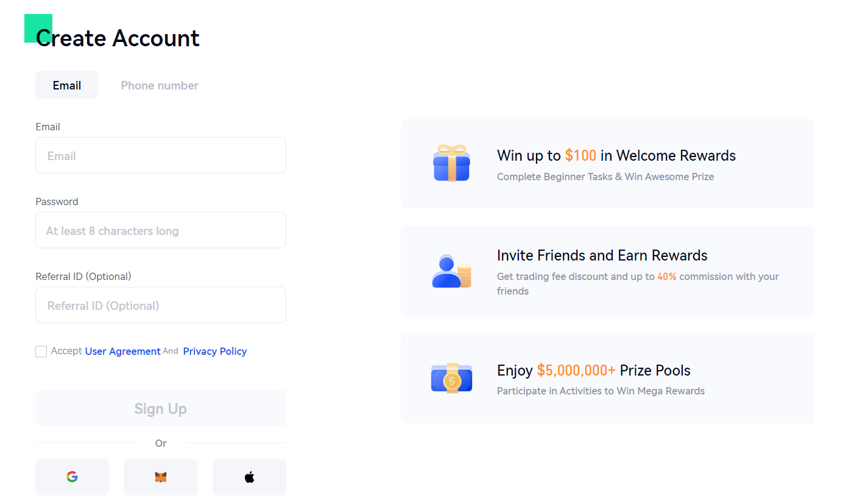Switch to the Phone number tab
This screenshot has height=504, width=843.
(x=160, y=85)
